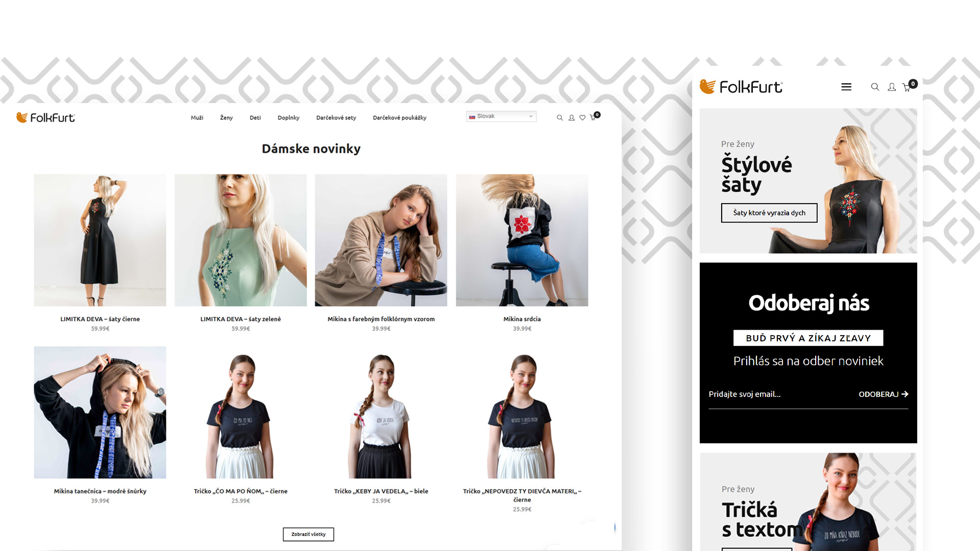Screen dimensions: 980x551
Task: Open the Muži menu item
Action: click(197, 118)
